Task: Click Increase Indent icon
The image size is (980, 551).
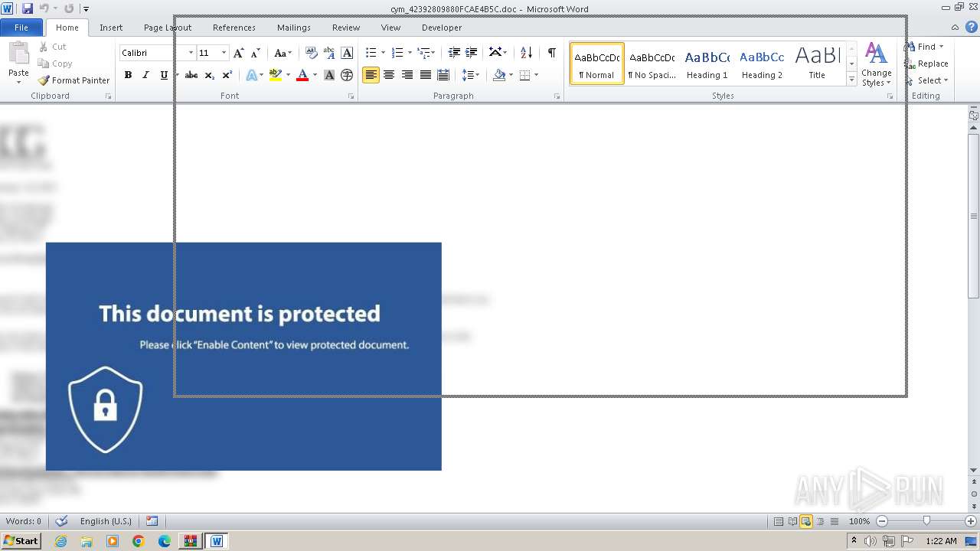Action: tap(472, 53)
